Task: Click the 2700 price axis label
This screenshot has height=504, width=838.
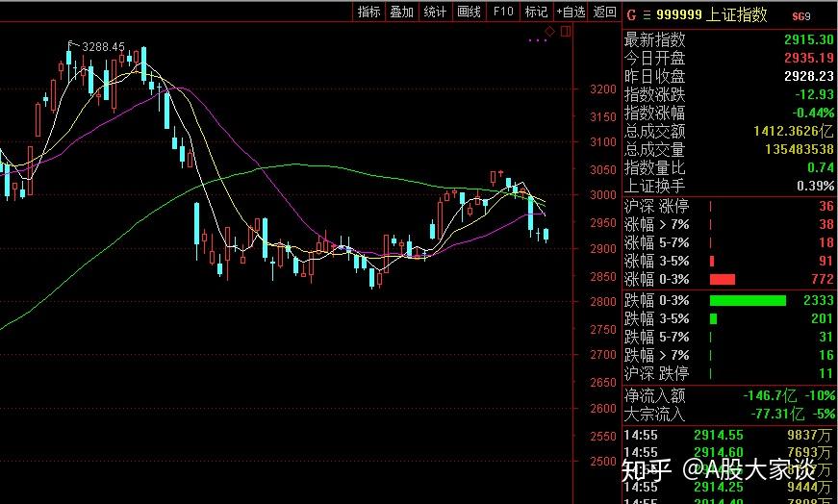Action: (603, 354)
